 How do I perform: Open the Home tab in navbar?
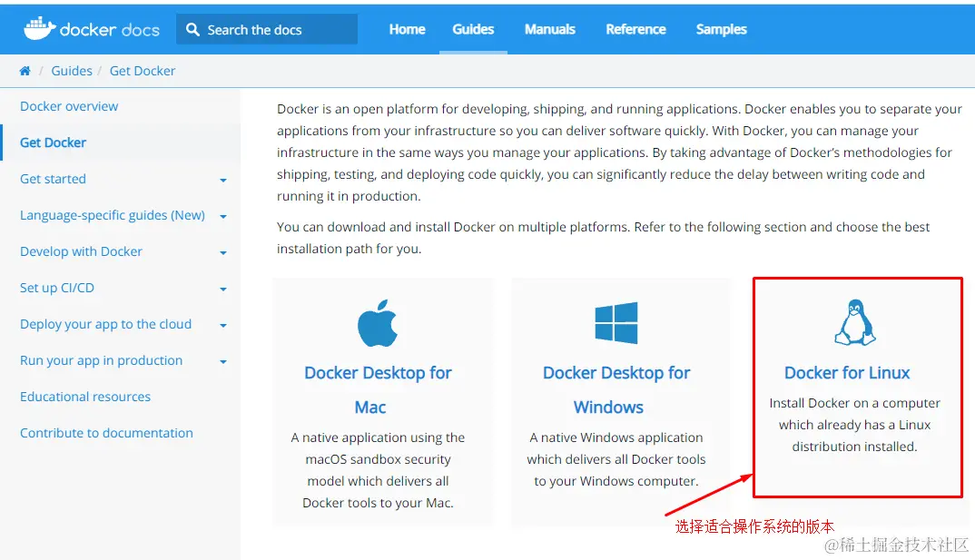tap(408, 29)
